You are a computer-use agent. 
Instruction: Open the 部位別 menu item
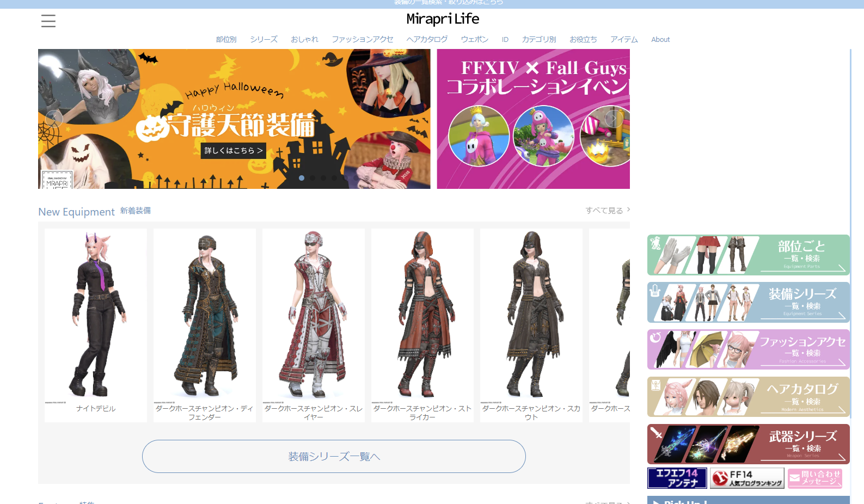pyautogui.click(x=226, y=40)
